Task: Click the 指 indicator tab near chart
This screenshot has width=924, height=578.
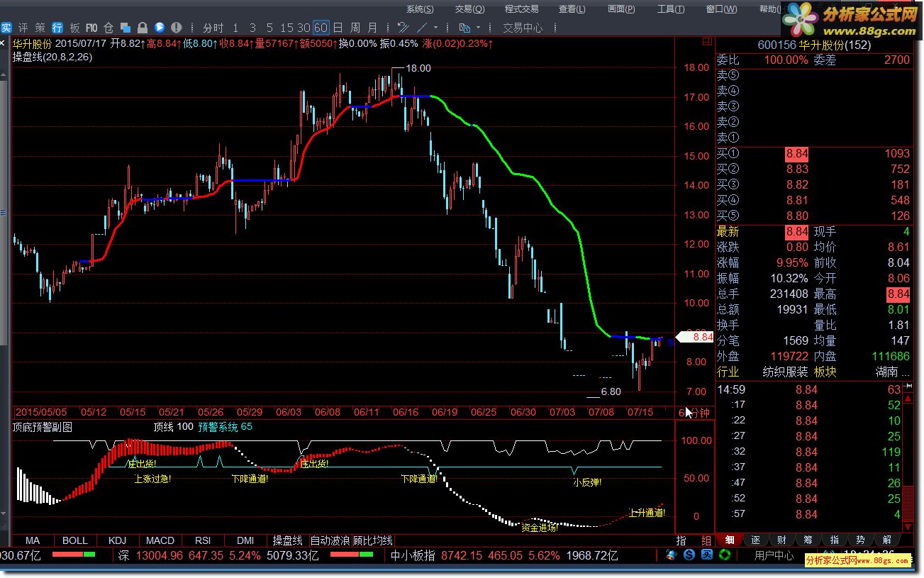Action: click(x=681, y=540)
